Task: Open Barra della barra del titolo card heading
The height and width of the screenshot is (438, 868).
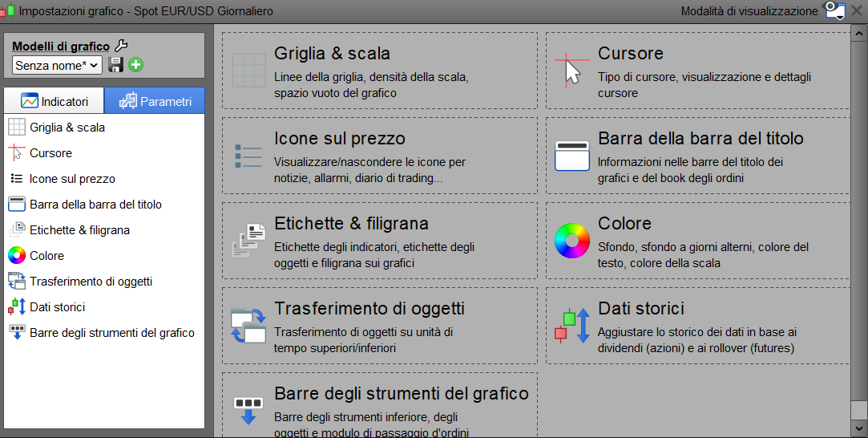Action: tap(700, 139)
